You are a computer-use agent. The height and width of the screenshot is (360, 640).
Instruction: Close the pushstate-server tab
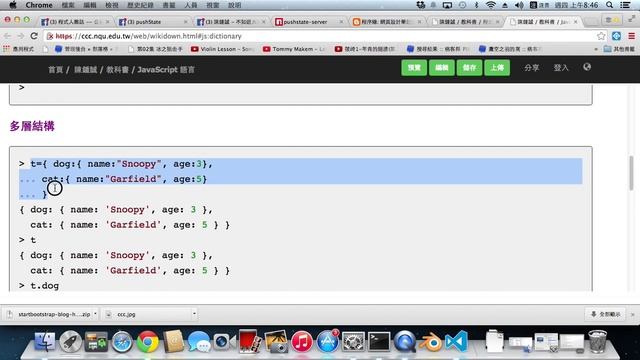point(341,22)
